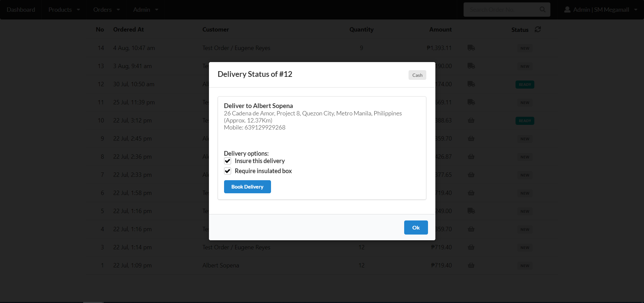
Task: Go to the Dashboard menu item
Action: click(21, 10)
